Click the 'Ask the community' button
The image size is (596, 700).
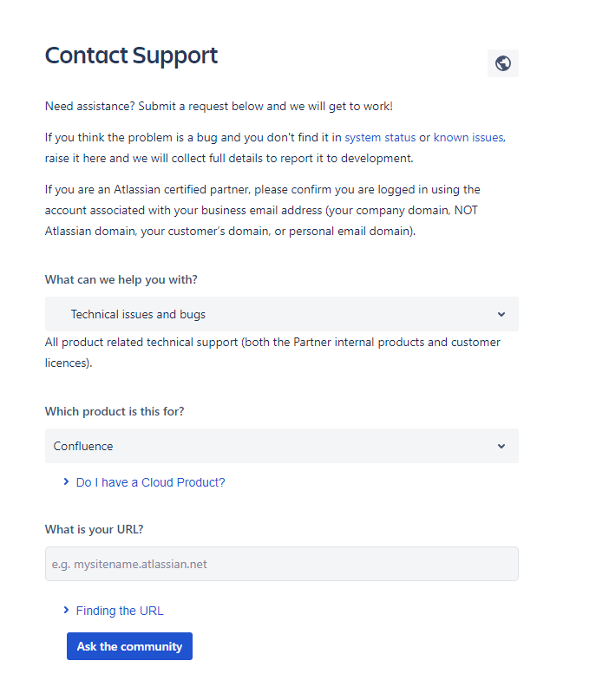click(x=129, y=645)
